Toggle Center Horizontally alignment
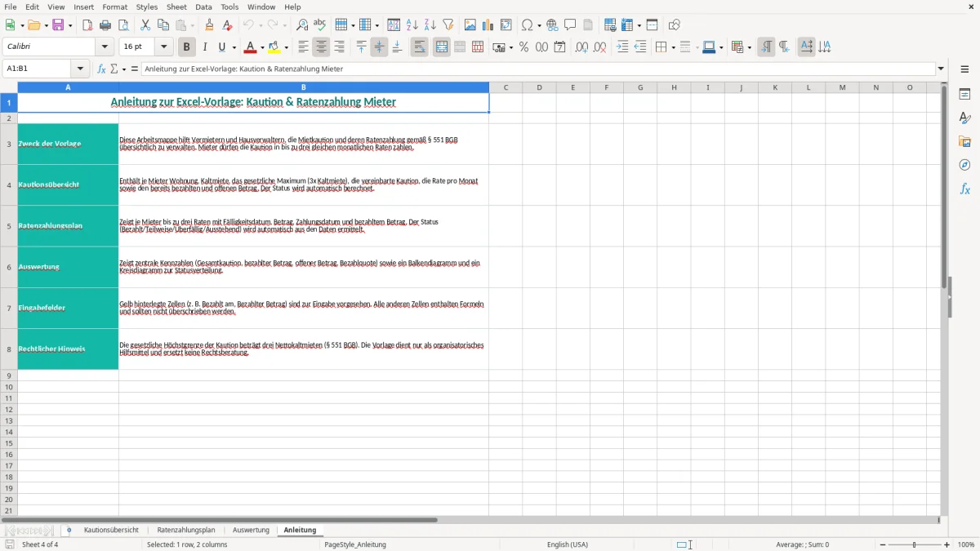The height and width of the screenshot is (551, 980). click(x=322, y=47)
